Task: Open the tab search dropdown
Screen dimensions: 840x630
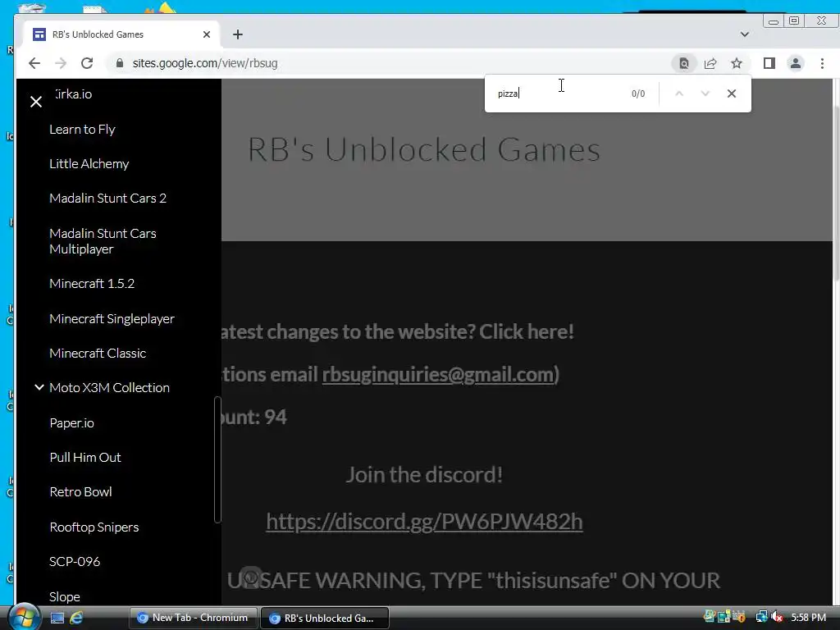Action: pyautogui.click(x=745, y=34)
